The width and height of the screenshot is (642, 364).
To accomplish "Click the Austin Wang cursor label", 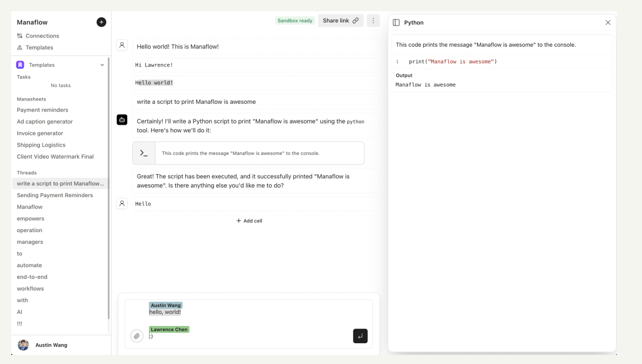I will click(x=166, y=305).
